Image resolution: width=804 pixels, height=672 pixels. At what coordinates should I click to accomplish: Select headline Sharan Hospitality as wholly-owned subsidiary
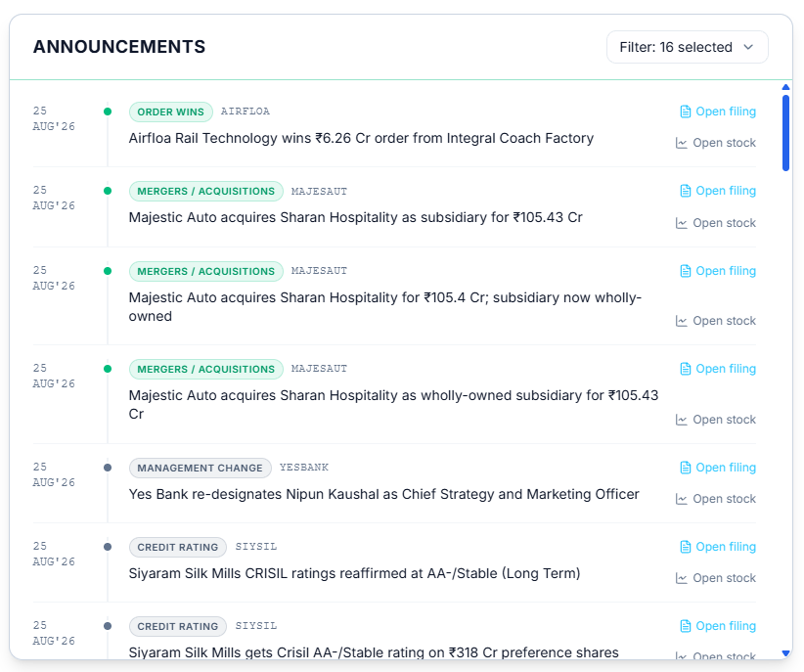[x=393, y=405]
